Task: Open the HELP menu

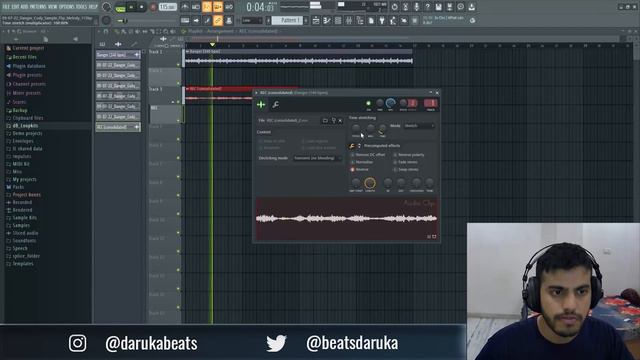Action: click(x=93, y=7)
